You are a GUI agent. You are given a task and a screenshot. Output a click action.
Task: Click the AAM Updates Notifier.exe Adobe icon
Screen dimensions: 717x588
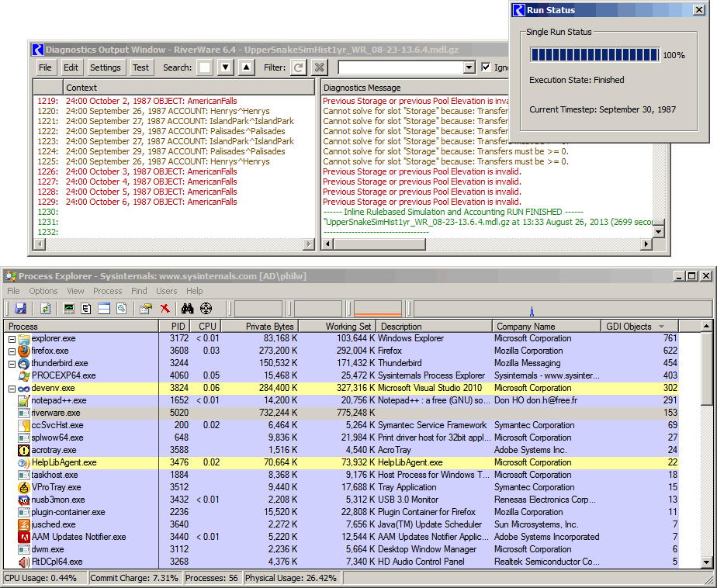click(24, 537)
